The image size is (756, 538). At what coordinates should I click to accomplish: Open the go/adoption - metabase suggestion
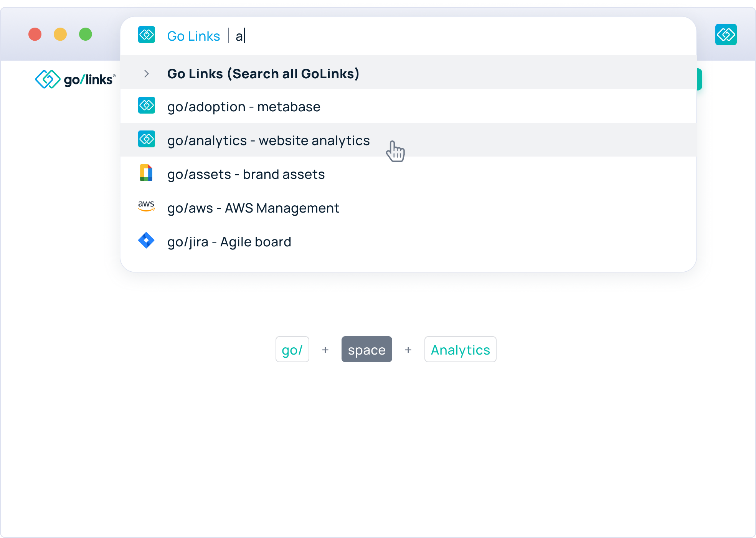pyautogui.click(x=244, y=107)
